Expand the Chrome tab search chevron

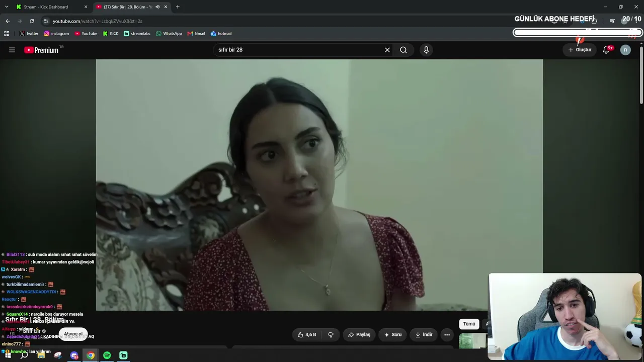pyautogui.click(x=7, y=7)
